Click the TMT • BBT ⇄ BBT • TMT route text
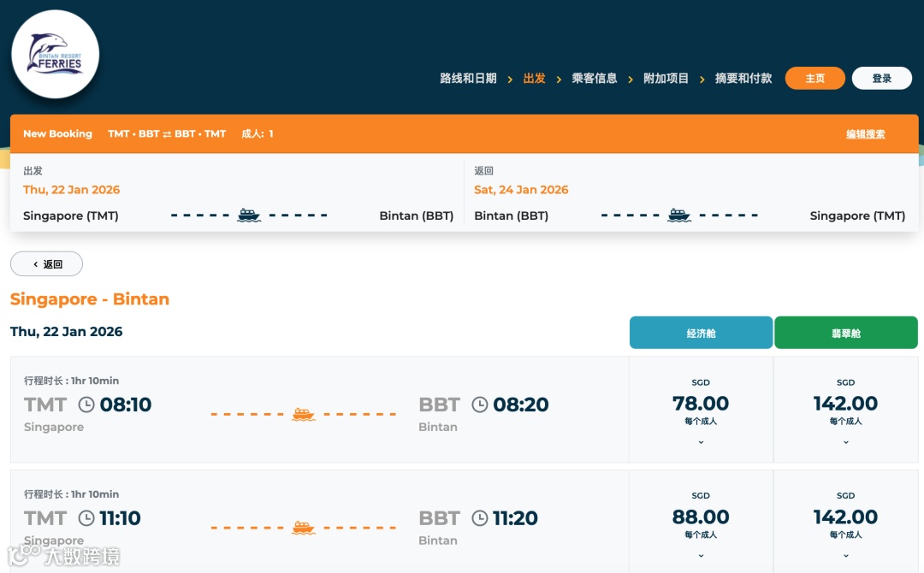Image resolution: width=924 pixels, height=573 pixels. [167, 133]
